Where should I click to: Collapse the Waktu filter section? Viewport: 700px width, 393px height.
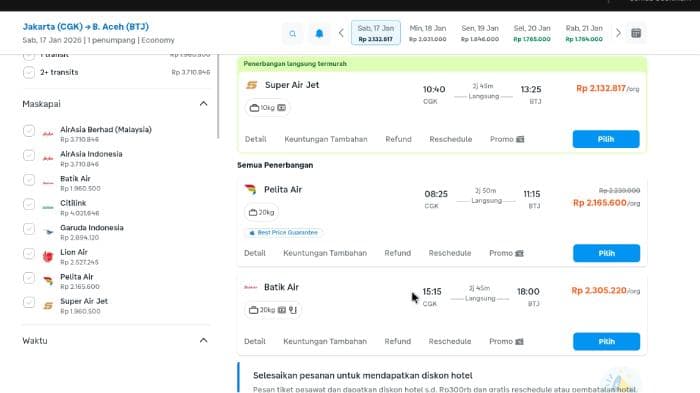204,340
